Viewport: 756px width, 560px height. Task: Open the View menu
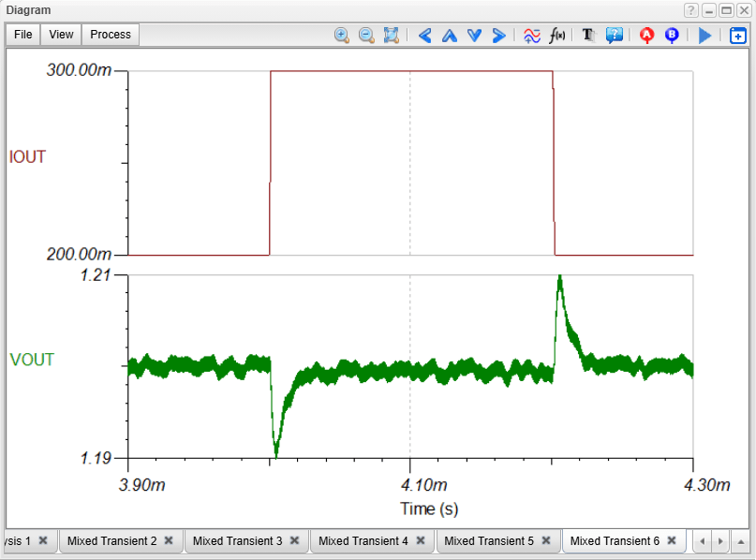click(x=61, y=35)
